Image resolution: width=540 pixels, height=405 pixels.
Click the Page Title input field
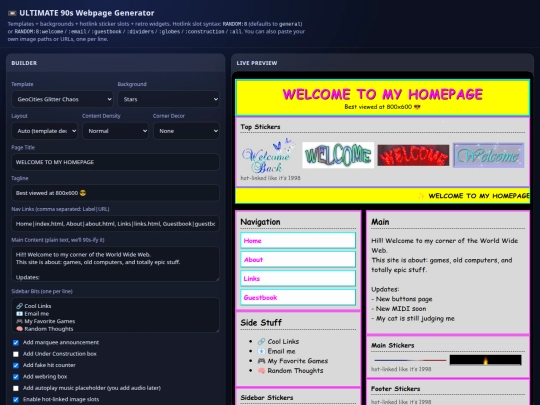pos(115,162)
